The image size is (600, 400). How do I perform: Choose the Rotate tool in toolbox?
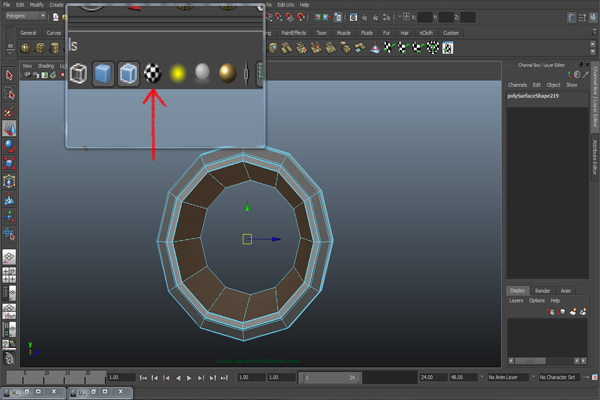(x=9, y=146)
